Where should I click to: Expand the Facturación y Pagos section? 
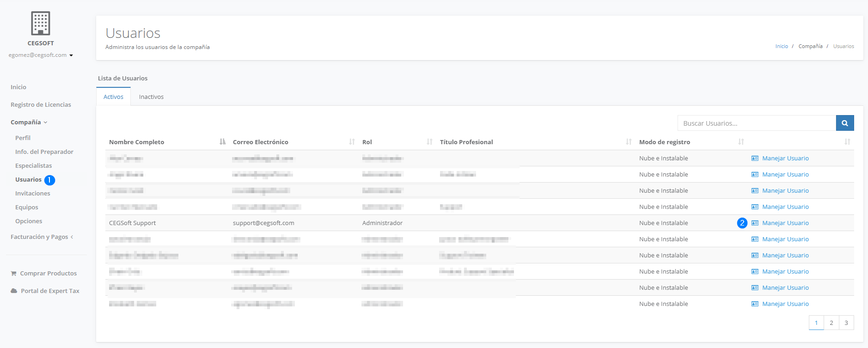(x=42, y=237)
